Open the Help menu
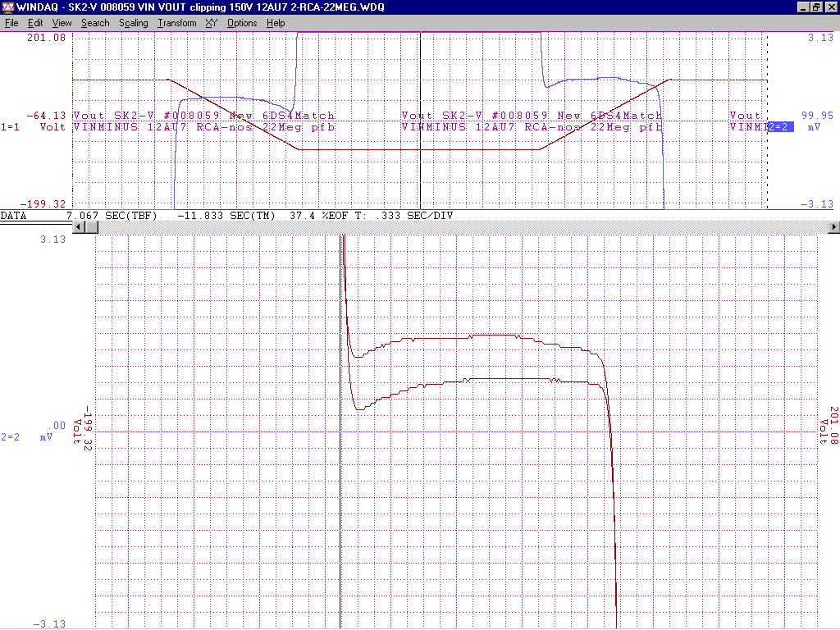The image size is (840, 630). coord(276,23)
